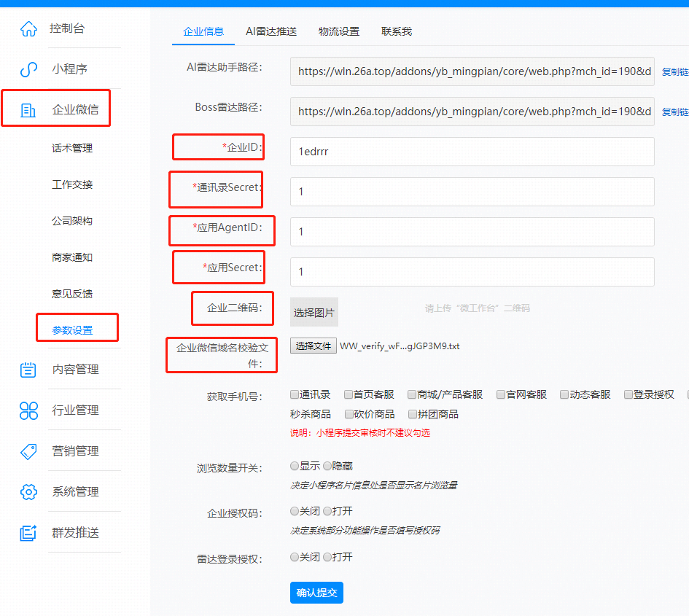Click 选择文件 for domain verification file
This screenshot has width=689, height=616.
(x=314, y=346)
